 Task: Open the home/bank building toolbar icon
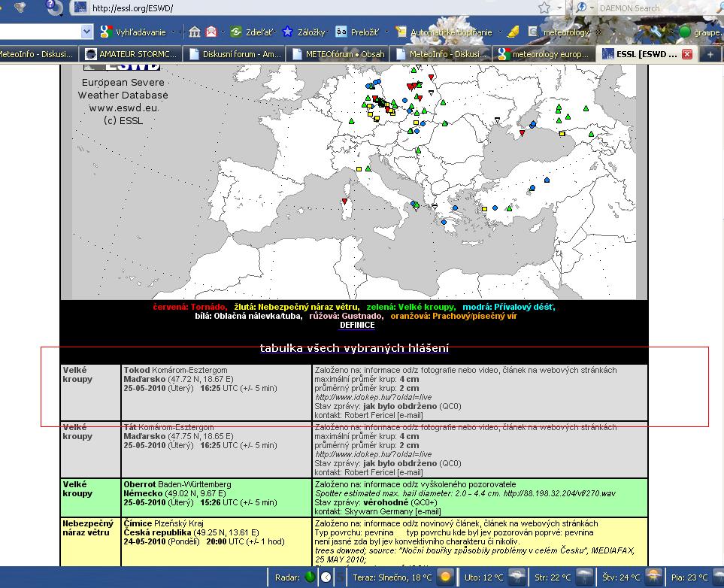[x=195, y=32]
